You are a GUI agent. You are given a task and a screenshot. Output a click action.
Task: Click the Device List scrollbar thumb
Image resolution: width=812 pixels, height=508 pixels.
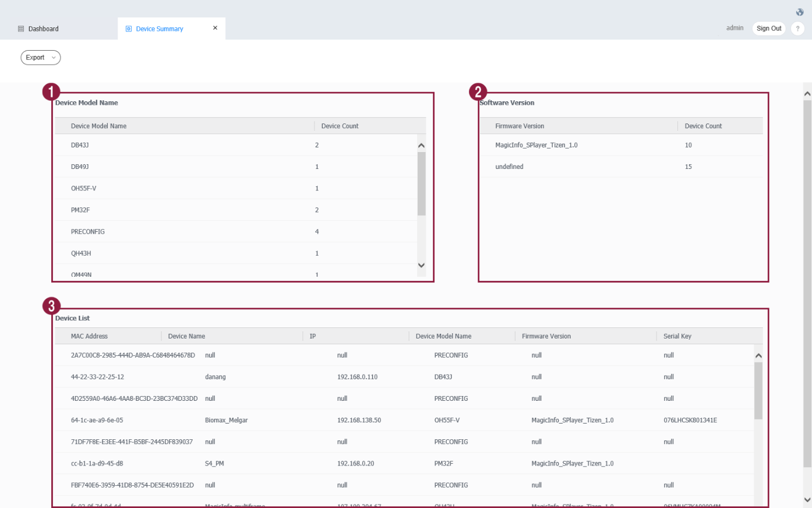click(x=758, y=390)
